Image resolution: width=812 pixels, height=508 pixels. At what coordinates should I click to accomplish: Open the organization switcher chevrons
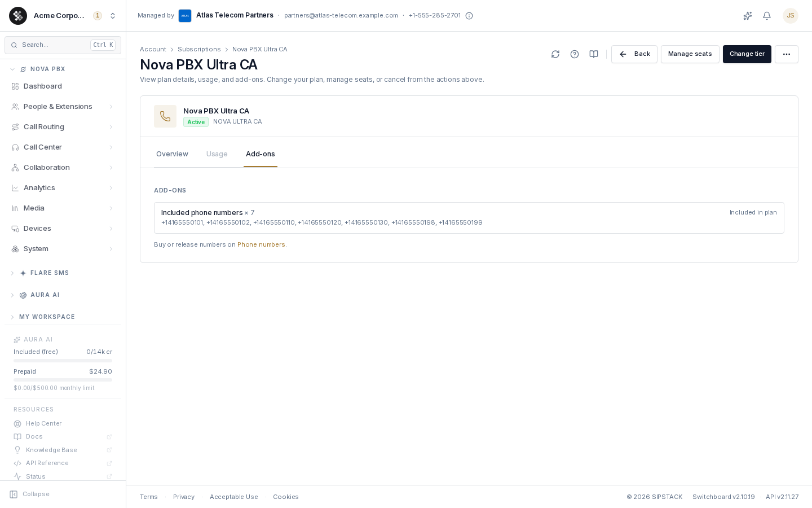(x=113, y=16)
